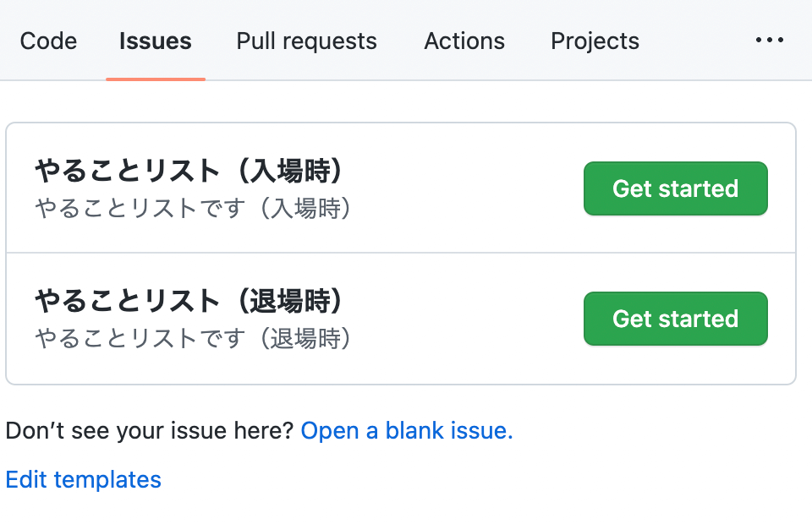Switch to the Code tab
Viewport: 812px width, 524px height.
click(48, 41)
